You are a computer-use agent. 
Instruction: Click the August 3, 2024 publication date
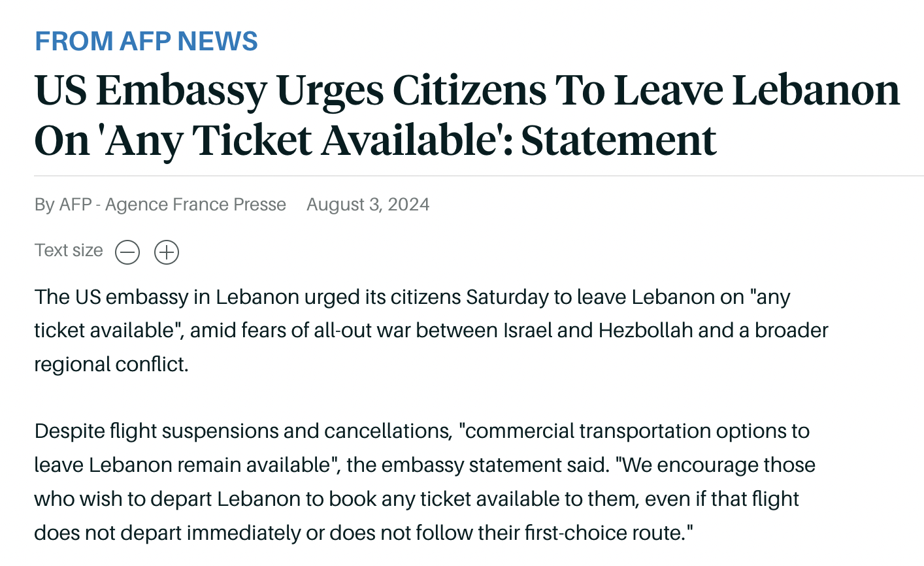click(368, 205)
